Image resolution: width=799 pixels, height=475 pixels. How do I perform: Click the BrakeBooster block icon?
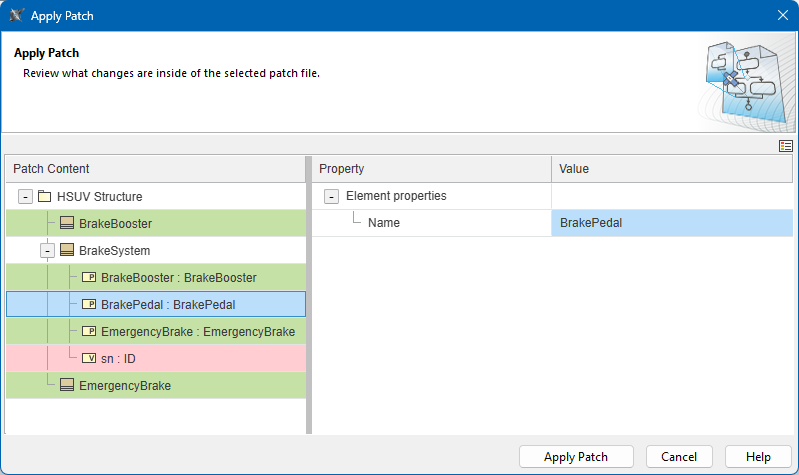[67, 223]
